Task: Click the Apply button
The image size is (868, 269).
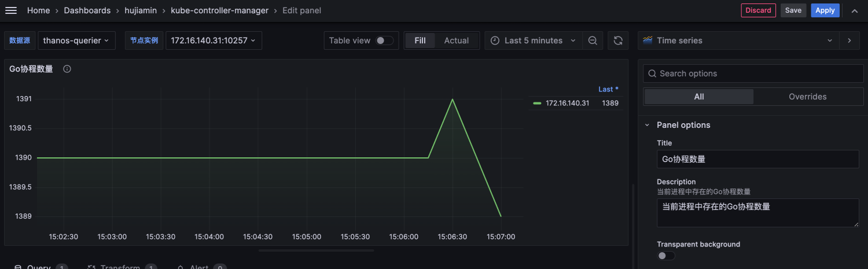Action: click(x=825, y=10)
